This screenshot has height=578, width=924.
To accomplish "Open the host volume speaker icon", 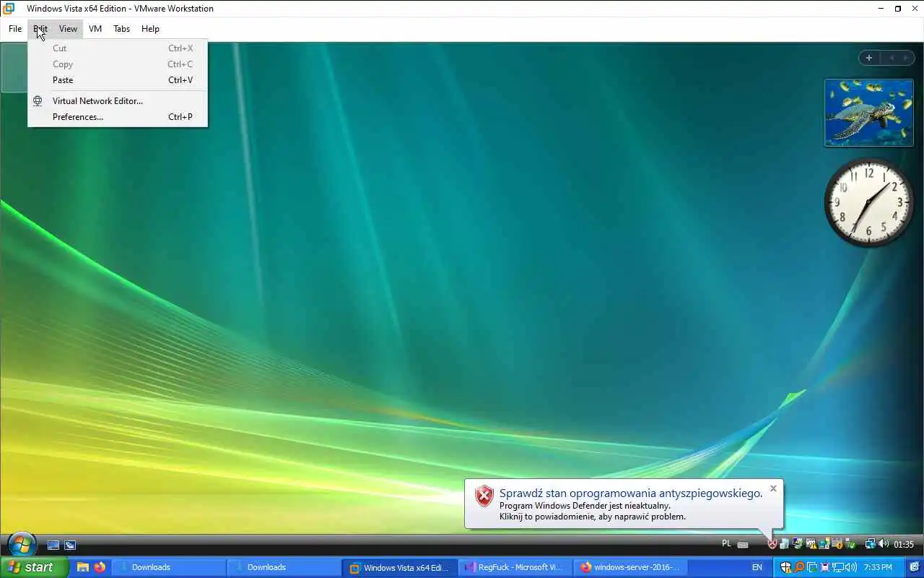I will [x=850, y=567].
